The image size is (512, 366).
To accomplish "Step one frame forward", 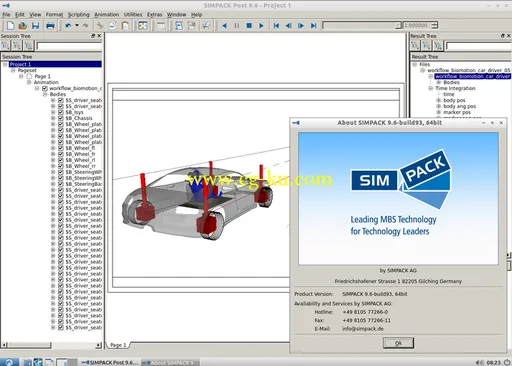I will click(301, 25).
